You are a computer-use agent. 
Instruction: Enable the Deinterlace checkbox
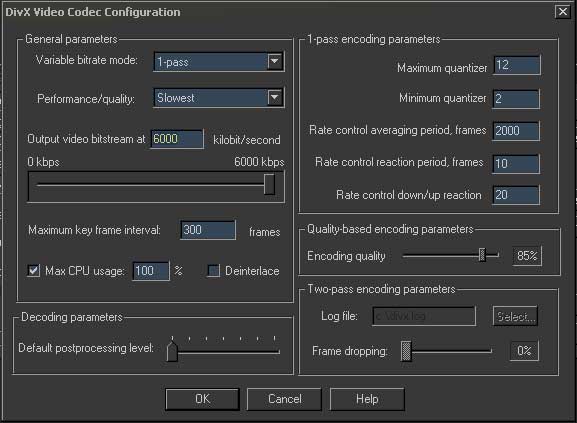tap(213, 271)
